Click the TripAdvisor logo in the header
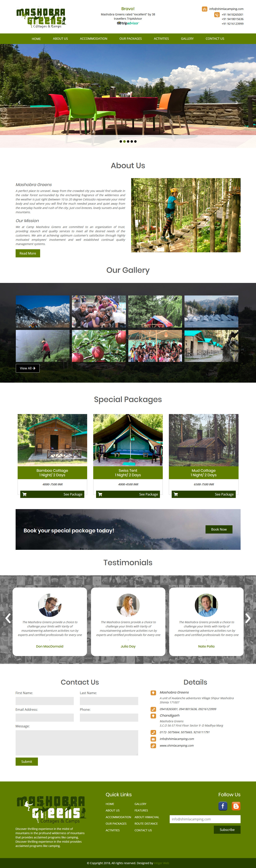256x868 pixels. (128, 23)
